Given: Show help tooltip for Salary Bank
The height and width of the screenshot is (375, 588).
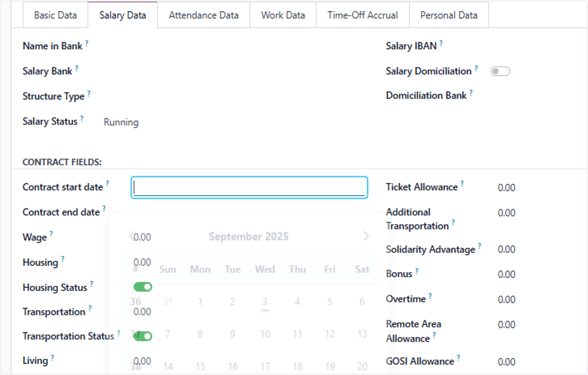Looking at the screenshot, I should pyautogui.click(x=76, y=69).
